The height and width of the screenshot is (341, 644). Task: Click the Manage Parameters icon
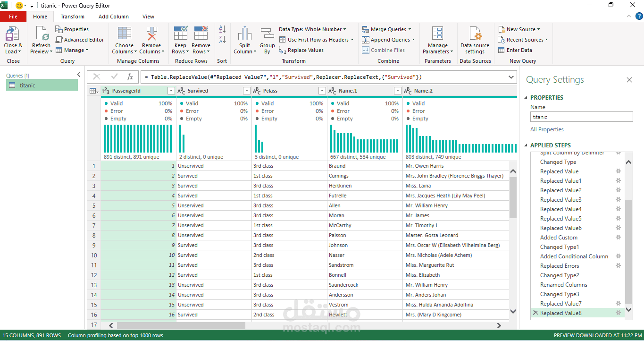click(437, 34)
